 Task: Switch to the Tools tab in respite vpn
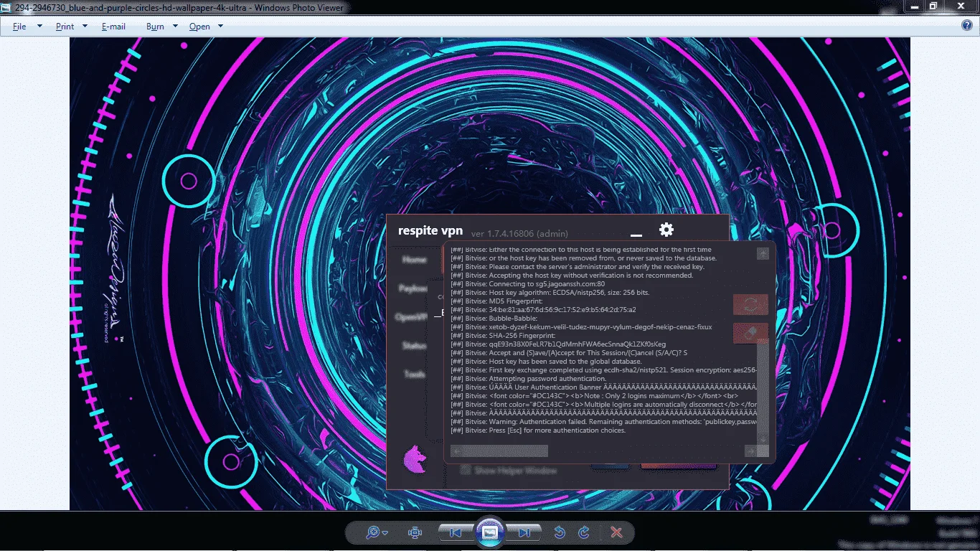tap(414, 375)
